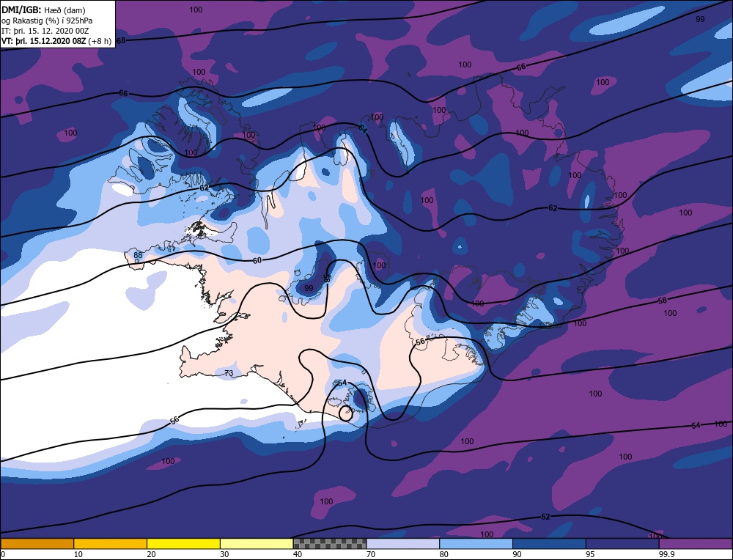Click the '20' legend tick label

click(x=152, y=554)
